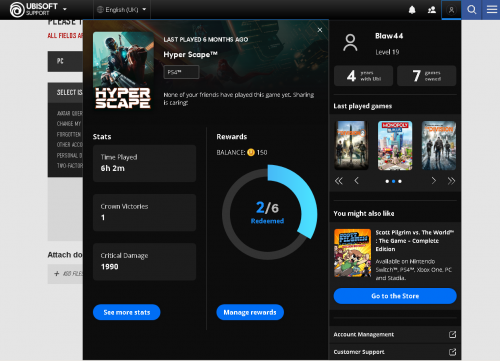Click the 7 games owned tile
This screenshot has height=361, width=500.
click(426, 76)
